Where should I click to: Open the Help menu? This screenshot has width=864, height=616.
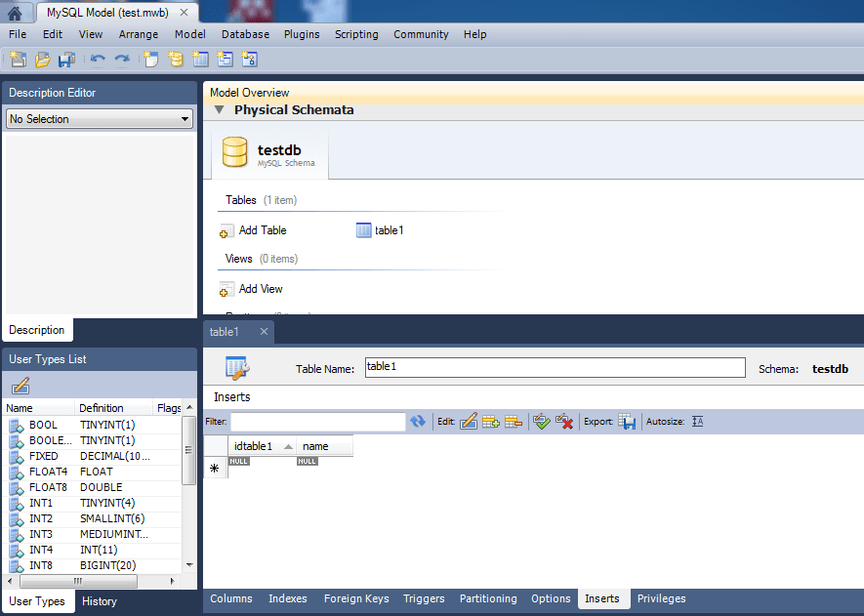click(x=475, y=34)
